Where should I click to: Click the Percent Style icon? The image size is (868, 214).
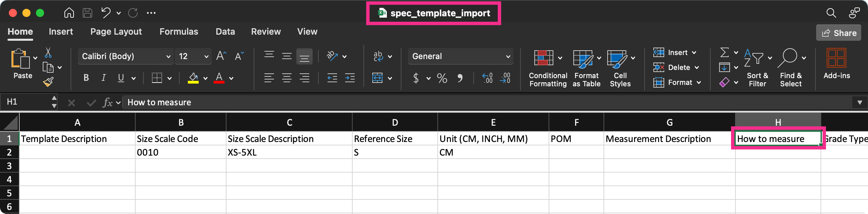click(x=442, y=78)
